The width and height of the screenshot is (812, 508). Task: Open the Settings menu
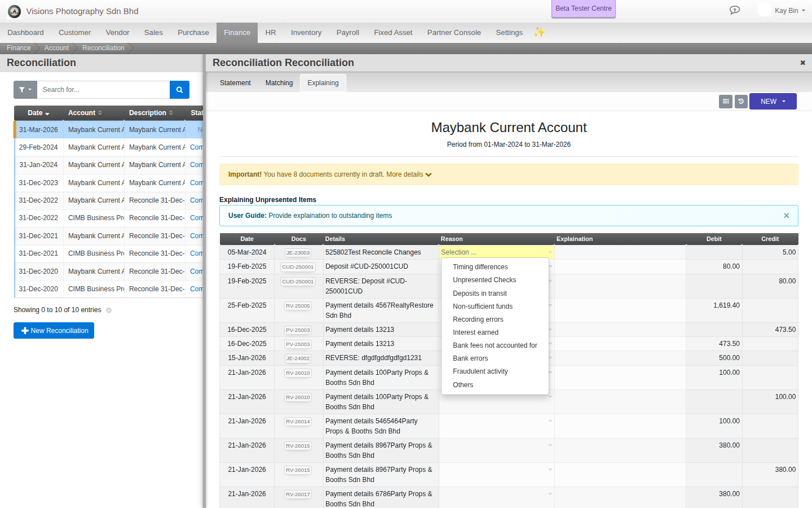pos(509,33)
